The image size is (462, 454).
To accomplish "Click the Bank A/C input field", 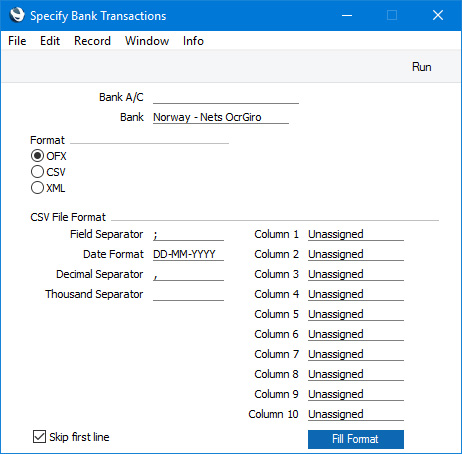I will click(x=226, y=97).
